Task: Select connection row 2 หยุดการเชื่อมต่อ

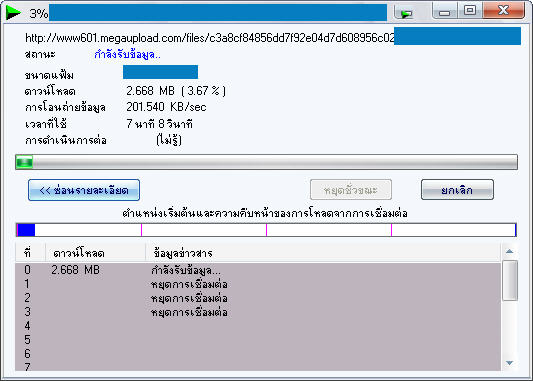Action: pyautogui.click(x=258, y=298)
